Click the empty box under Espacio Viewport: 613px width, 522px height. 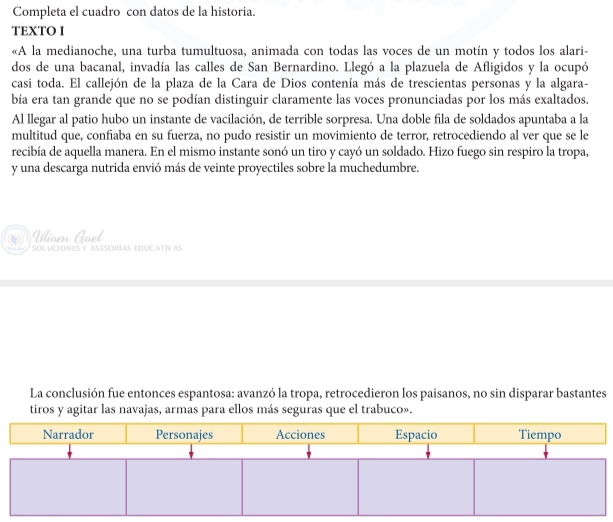click(416, 487)
